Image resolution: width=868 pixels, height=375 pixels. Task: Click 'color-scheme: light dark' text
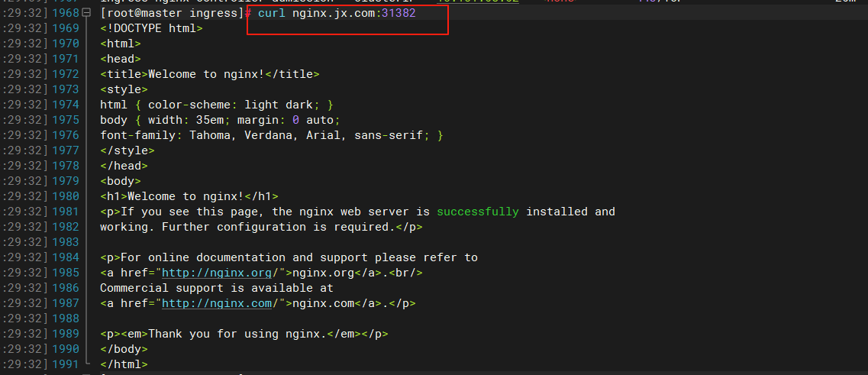pos(231,105)
